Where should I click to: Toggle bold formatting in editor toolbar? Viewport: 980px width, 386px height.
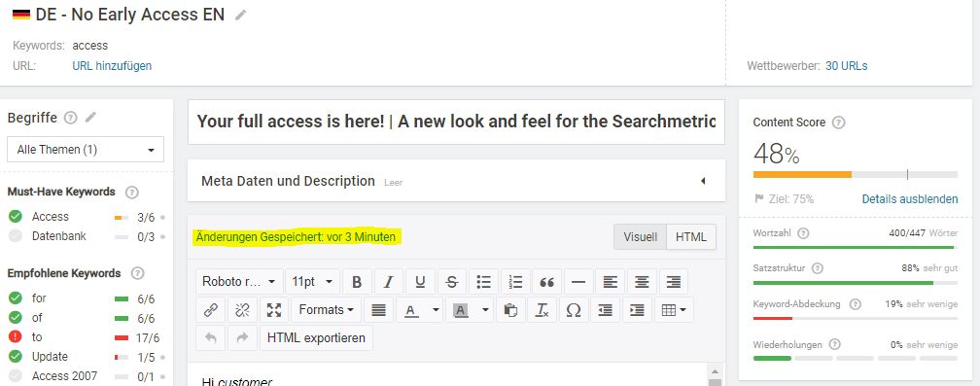357,282
